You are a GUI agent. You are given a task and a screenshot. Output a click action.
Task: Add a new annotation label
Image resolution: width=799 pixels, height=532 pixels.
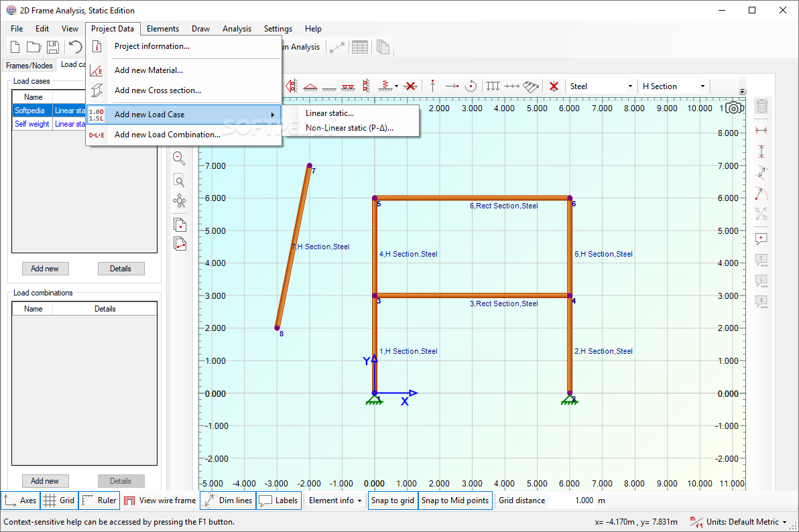(x=761, y=239)
